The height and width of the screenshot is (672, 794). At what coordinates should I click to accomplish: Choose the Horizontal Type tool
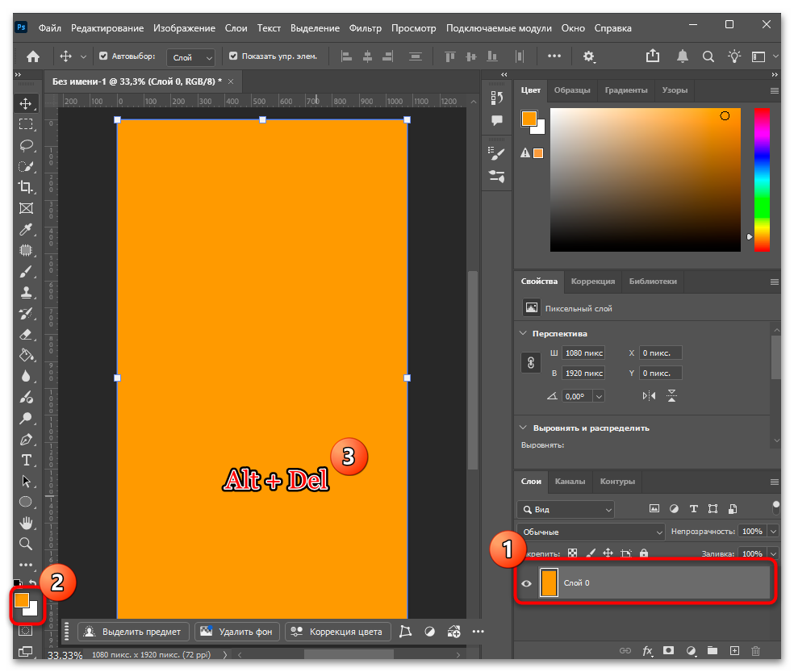click(x=27, y=460)
